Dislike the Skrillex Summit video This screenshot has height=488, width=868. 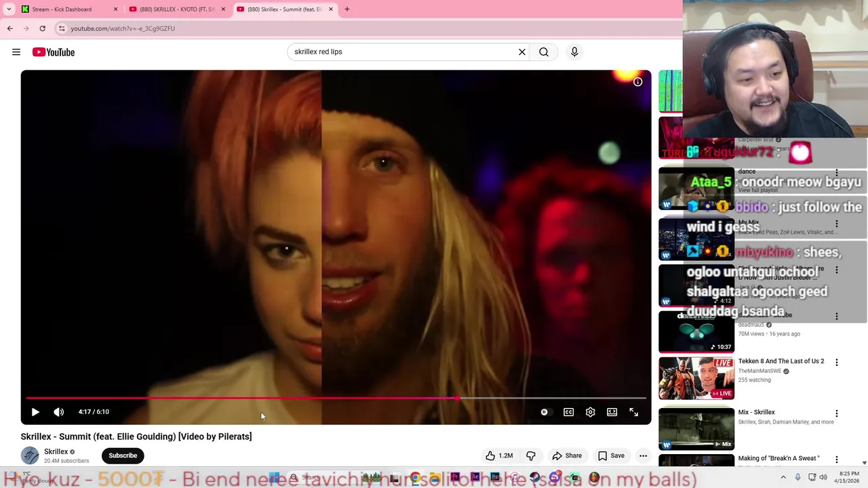[531, 455]
